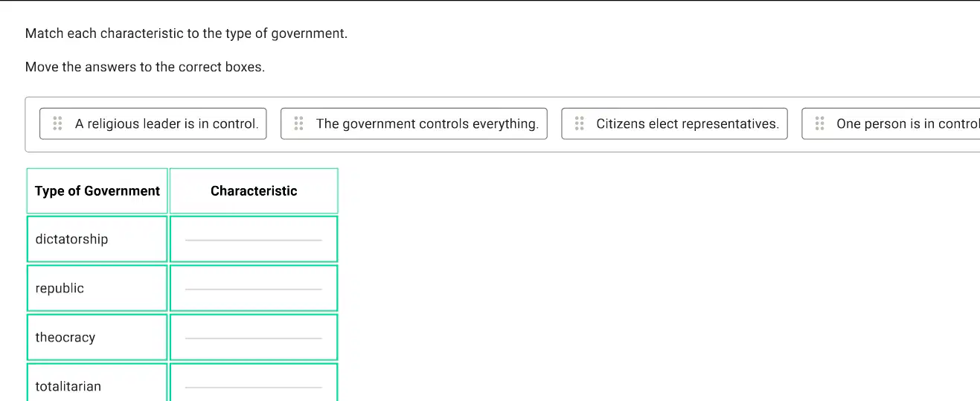Click the dictatorship characteristic drop box

point(254,239)
